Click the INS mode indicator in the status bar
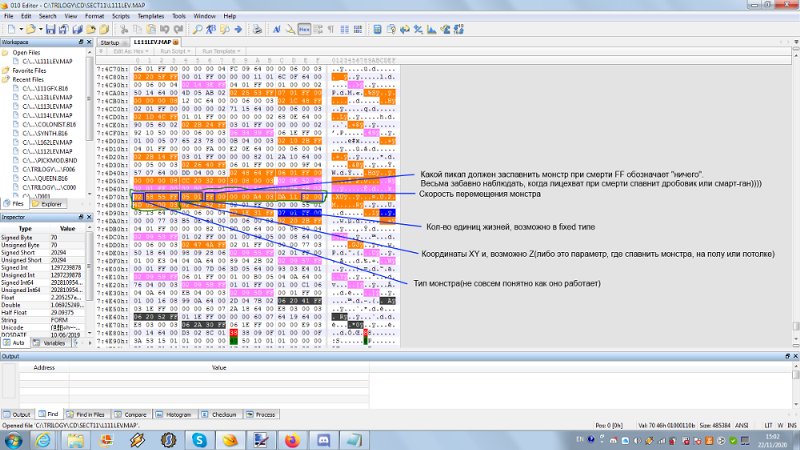Screen dimensions: 800x450 792,425
